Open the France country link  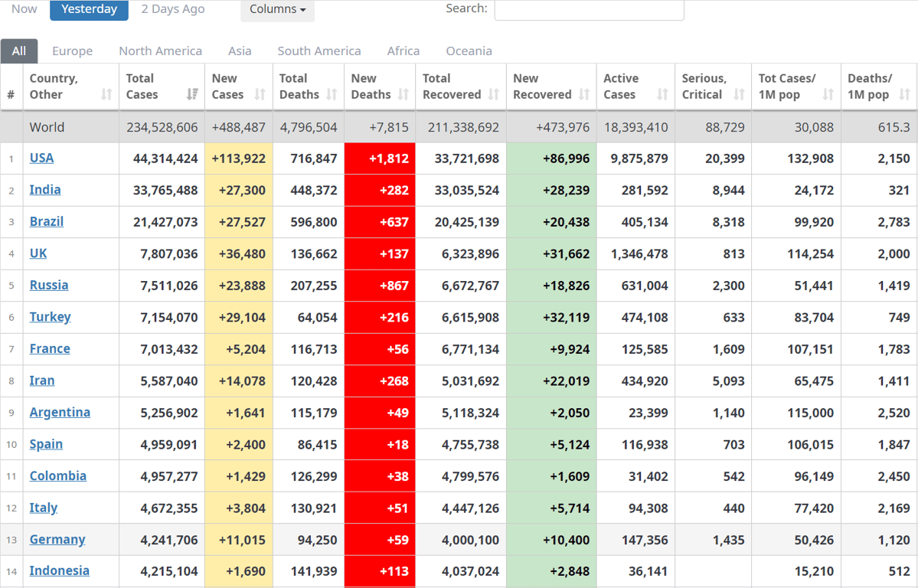click(x=50, y=349)
